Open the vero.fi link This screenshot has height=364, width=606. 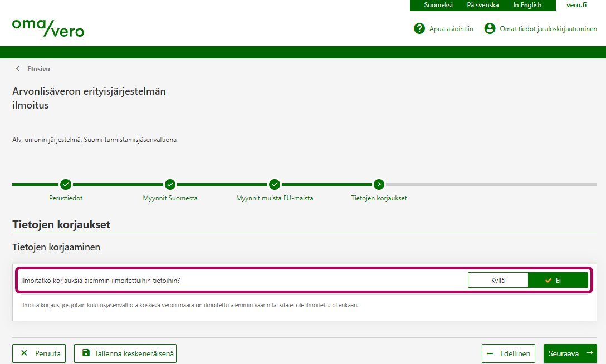(576, 5)
